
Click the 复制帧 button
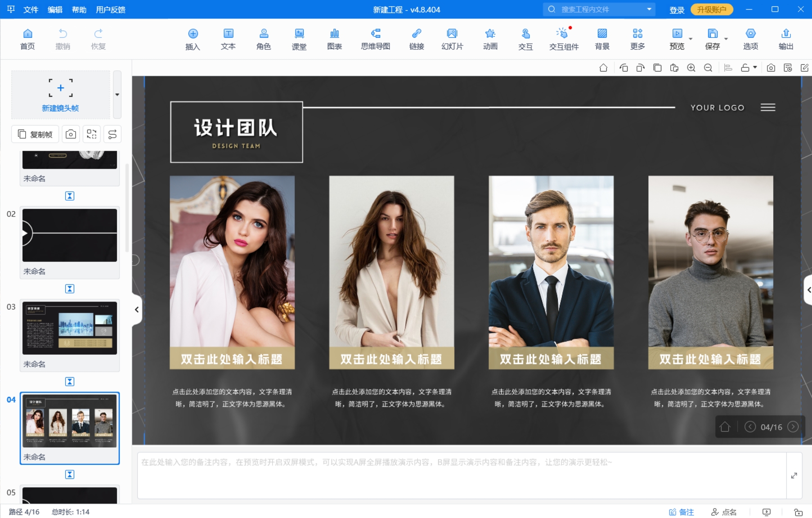[x=35, y=134]
